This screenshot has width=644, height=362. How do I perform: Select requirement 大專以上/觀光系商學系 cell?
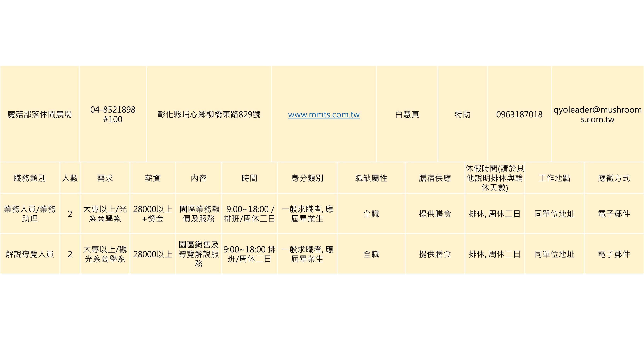tap(105, 254)
